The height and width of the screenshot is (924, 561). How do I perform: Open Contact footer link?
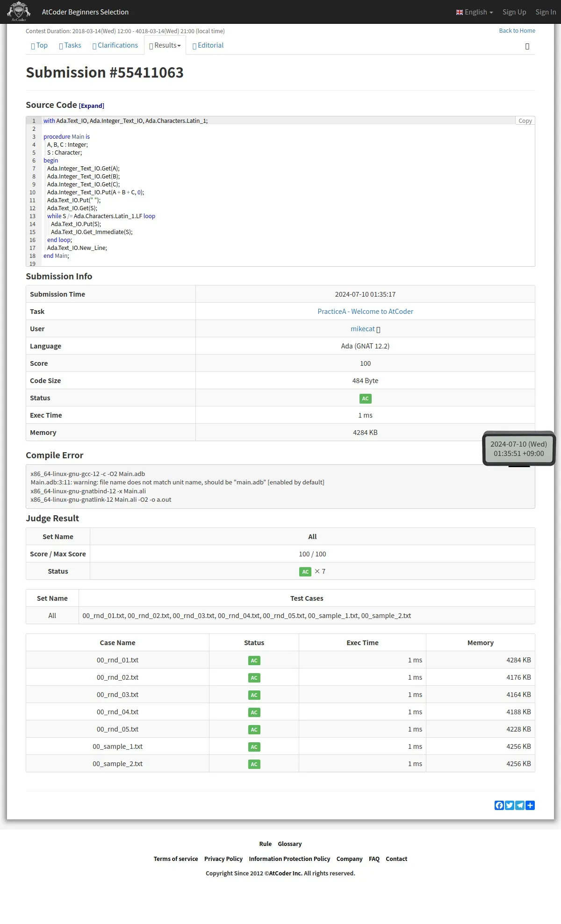(396, 859)
